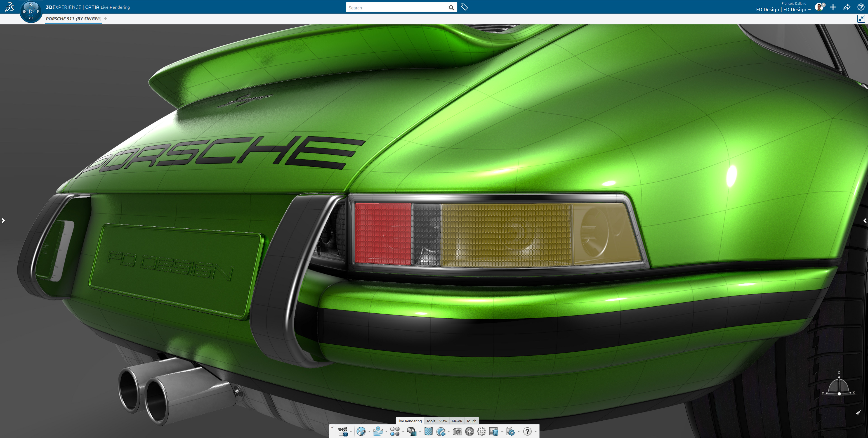Open the aperture render settings tool
868x438 pixels.
[x=469, y=432]
